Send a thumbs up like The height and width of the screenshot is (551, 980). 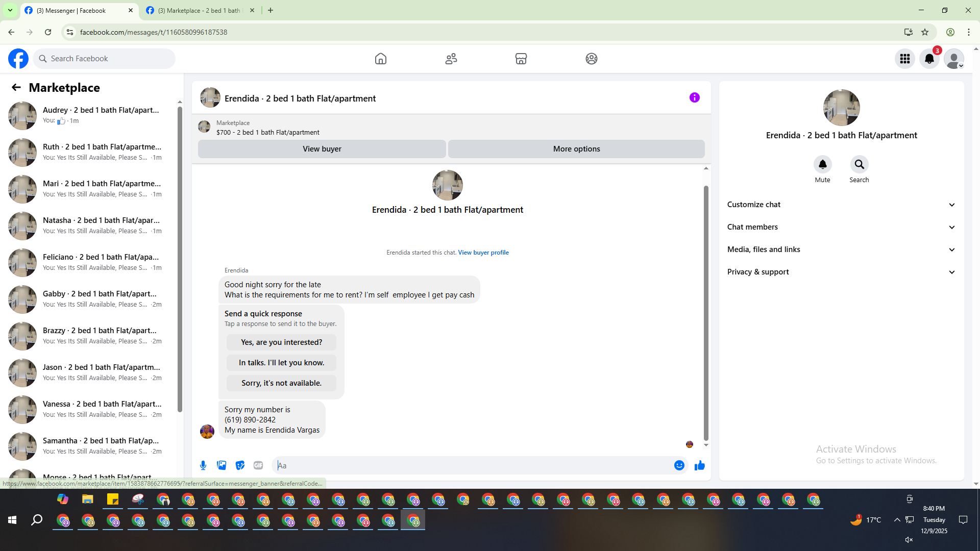pos(699,465)
